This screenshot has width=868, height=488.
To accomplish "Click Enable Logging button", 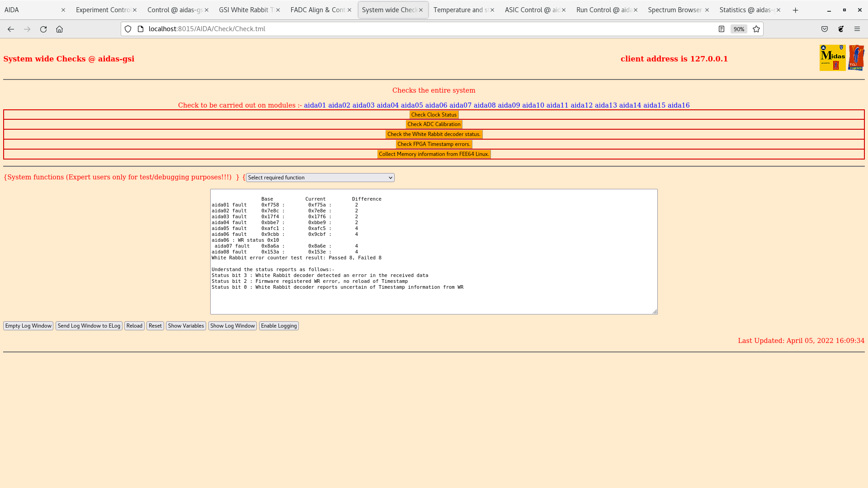I will coord(278,326).
